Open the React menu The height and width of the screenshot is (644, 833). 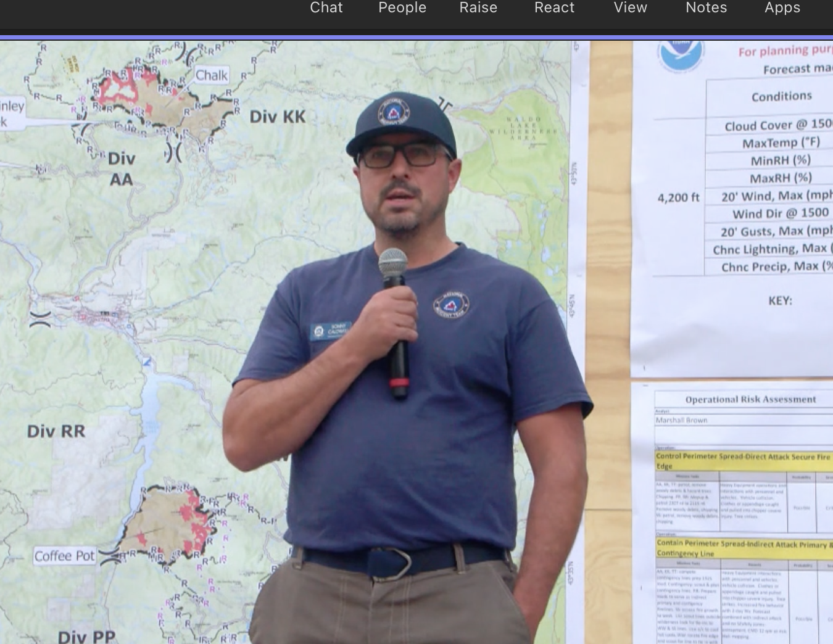554,8
